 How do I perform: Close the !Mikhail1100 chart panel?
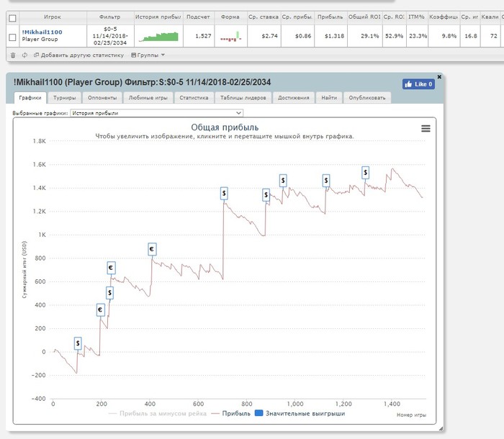(439, 77)
